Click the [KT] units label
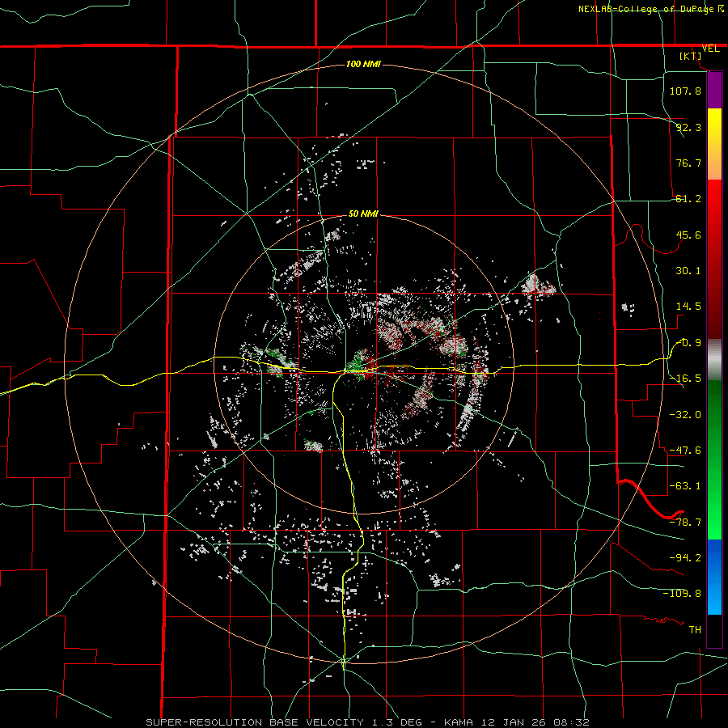Viewport: 728px width, 728px height. pyautogui.click(x=691, y=56)
